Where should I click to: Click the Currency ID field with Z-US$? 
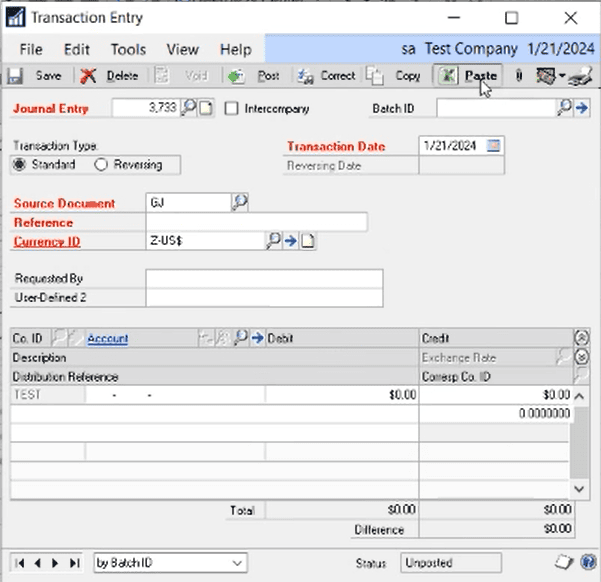(x=205, y=242)
